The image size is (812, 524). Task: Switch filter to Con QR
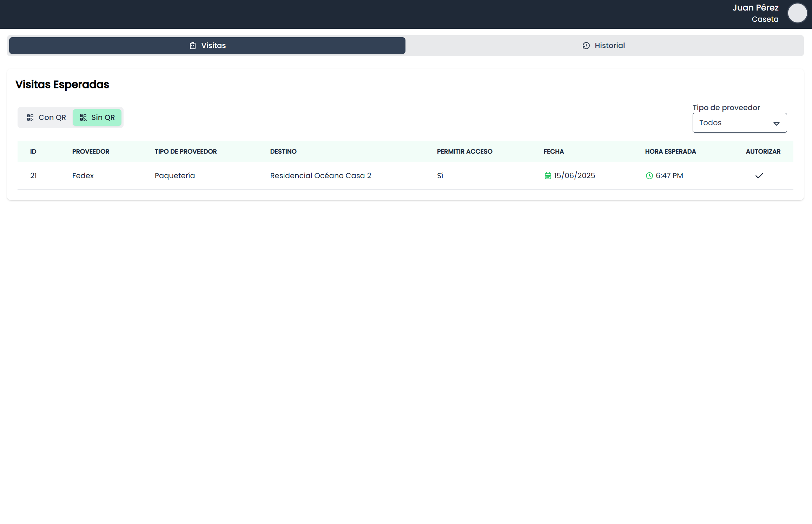(46, 117)
